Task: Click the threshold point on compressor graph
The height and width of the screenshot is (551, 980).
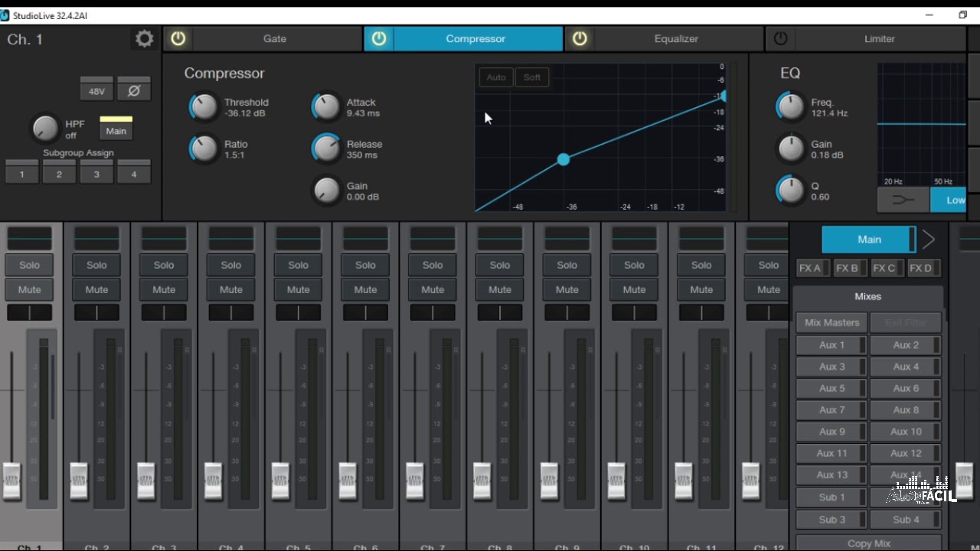Action: tap(563, 159)
